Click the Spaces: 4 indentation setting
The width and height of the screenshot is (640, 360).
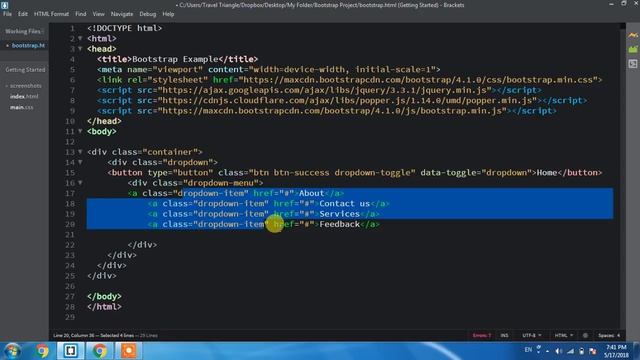pos(609,336)
